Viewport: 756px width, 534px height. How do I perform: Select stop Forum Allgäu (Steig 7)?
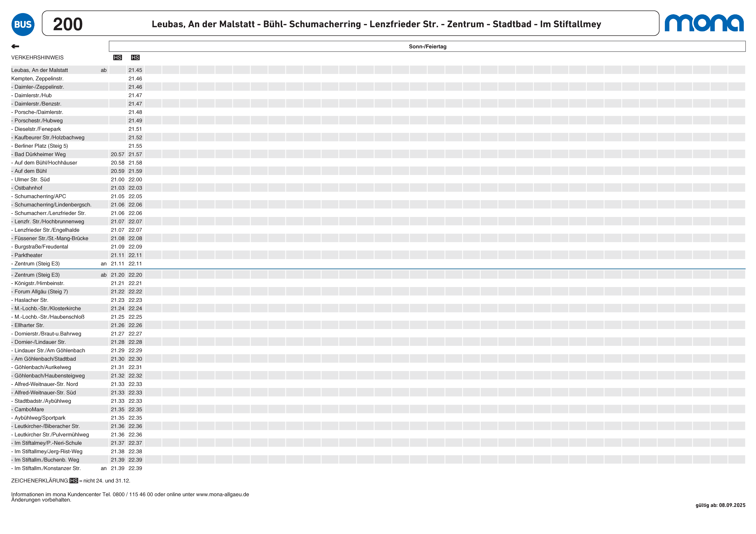[x=40, y=292]
